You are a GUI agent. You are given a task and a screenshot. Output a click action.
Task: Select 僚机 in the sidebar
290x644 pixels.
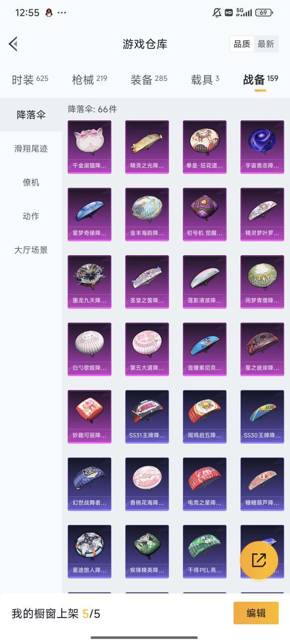click(31, 182)
